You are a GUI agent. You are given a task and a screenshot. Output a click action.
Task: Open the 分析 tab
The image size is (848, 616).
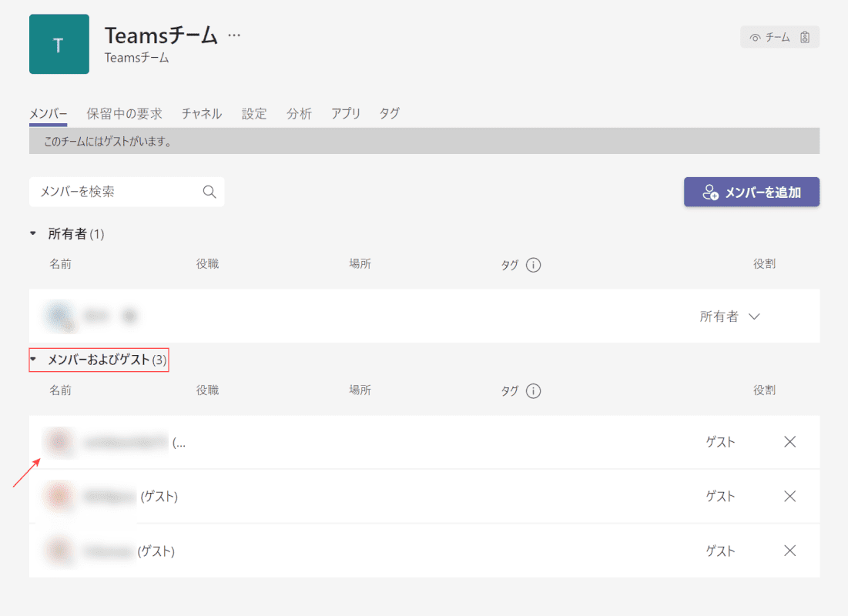(x=299, y=113)
